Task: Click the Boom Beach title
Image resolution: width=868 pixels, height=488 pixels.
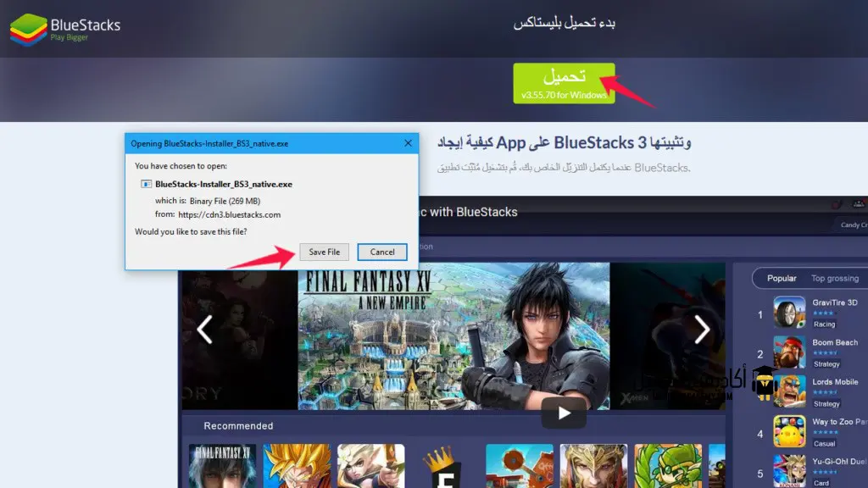Action: point(835,342)
